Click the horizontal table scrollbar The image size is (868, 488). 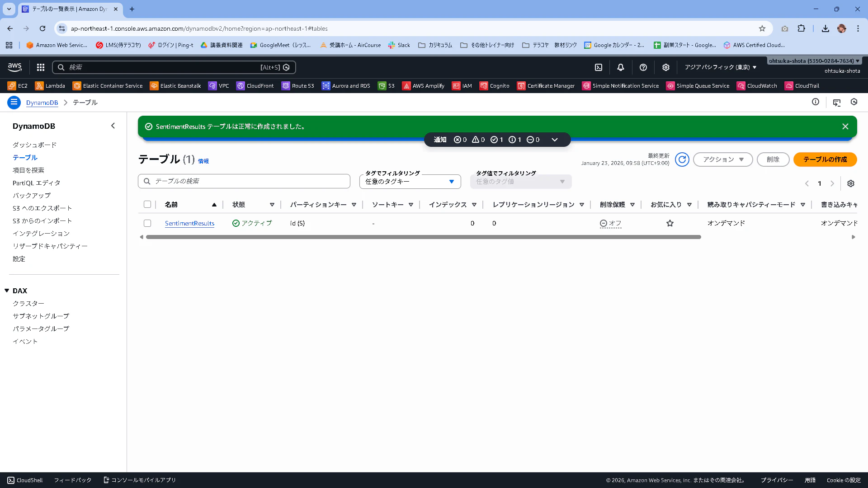pyautogui.click(x=424, y=237)
